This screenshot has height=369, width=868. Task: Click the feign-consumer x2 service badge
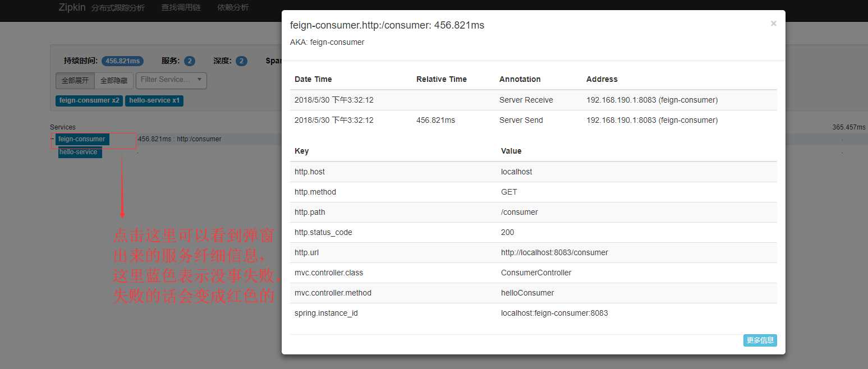[x=89, y=101]
